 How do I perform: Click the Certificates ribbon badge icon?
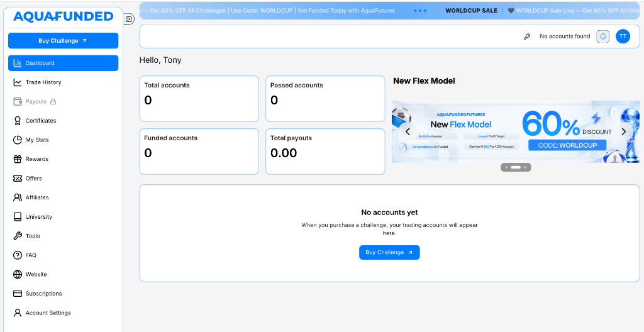[17, 121]
